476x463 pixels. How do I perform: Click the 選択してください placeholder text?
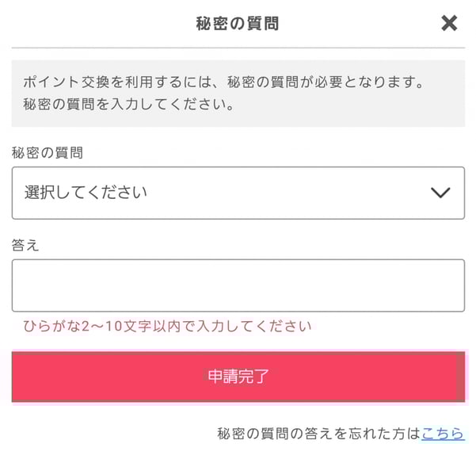click(x=86, y=193)
